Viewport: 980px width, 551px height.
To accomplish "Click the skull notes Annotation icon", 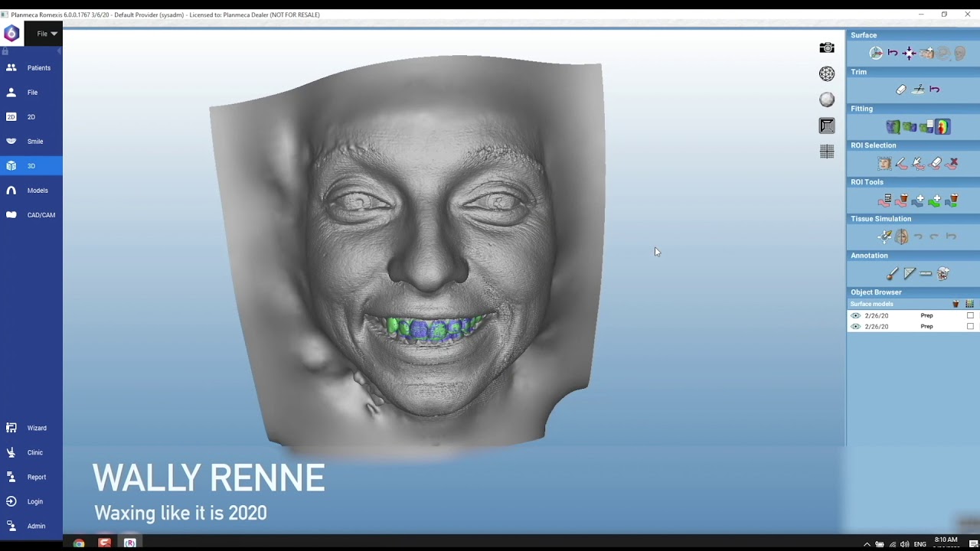I will [x=943, y=273].
